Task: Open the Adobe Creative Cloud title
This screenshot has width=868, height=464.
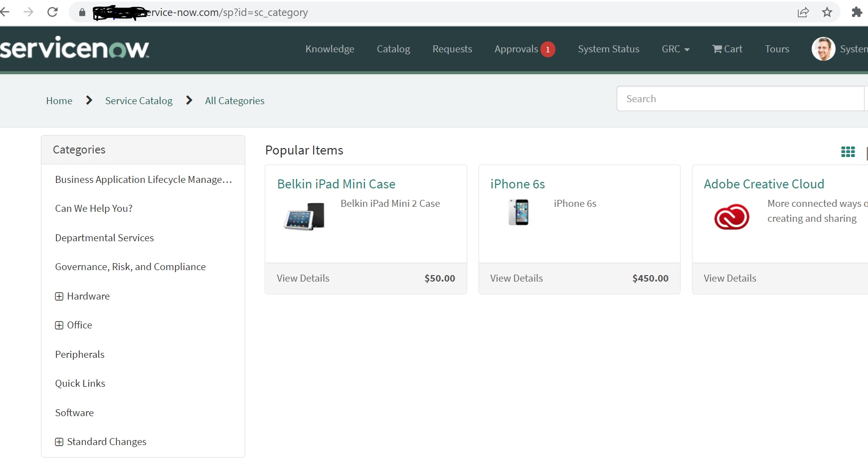Action: 764,184
